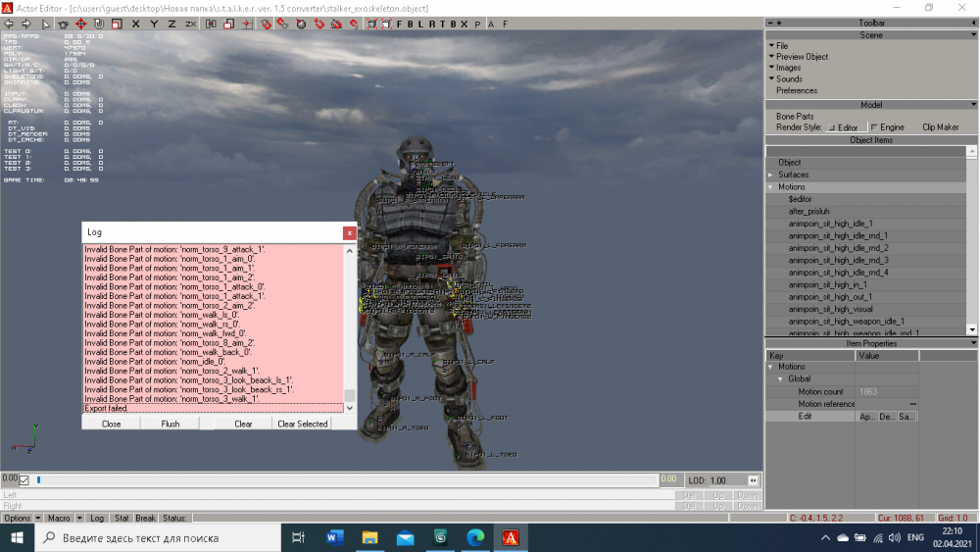Open the Options dropdown arrow in the bottom bar

[38, 519]
